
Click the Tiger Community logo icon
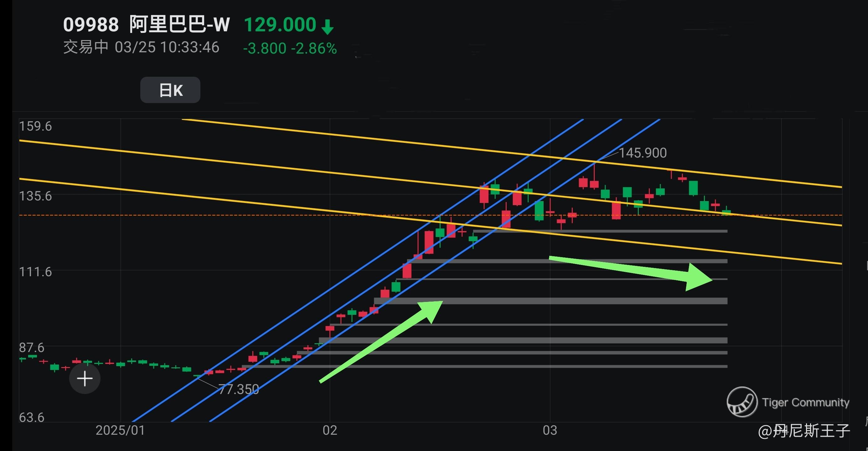(x=742, y=402)
